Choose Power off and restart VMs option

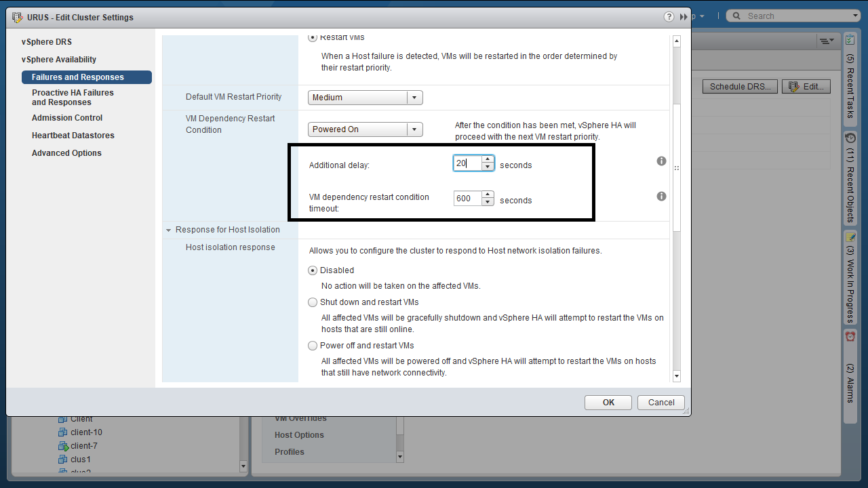click(x=313, y=346)
